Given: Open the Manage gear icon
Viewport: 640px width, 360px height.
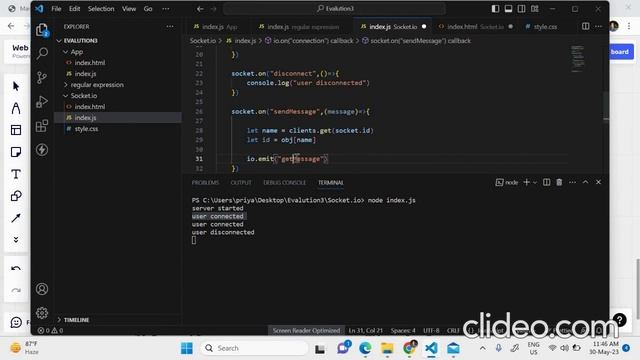Looking at the screenshot, I should point(42,313).
